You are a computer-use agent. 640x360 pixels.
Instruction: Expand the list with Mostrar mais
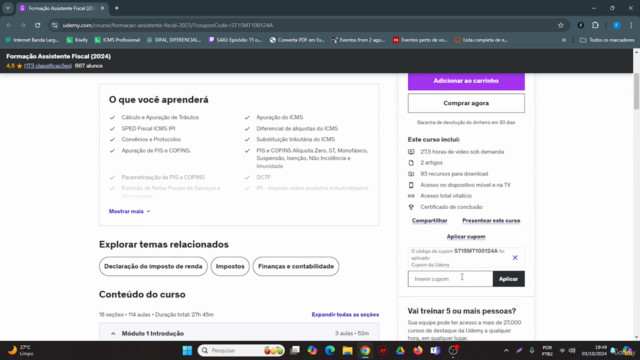[x=129, y=211]
